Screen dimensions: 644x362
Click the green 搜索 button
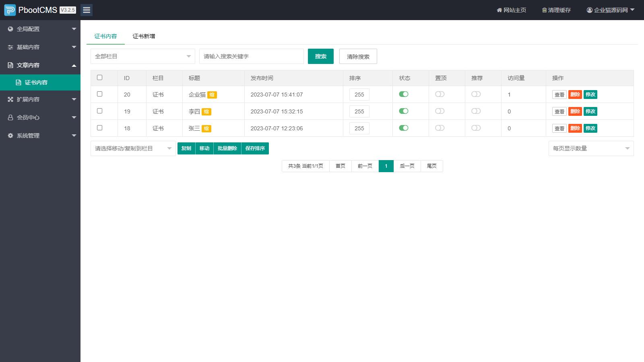pyautogui.click(x=320, y=56)
